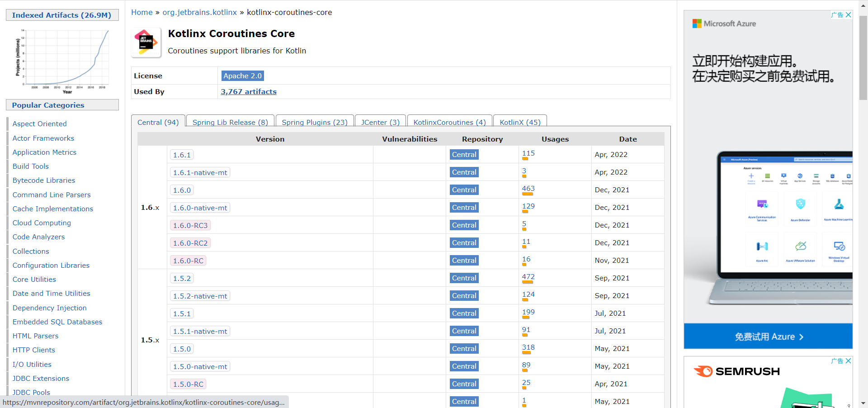The height and width of the screenshot is (408, 868).
Task: View 129 usages of 1.6.0-native-mt
Action: [528, 206]
